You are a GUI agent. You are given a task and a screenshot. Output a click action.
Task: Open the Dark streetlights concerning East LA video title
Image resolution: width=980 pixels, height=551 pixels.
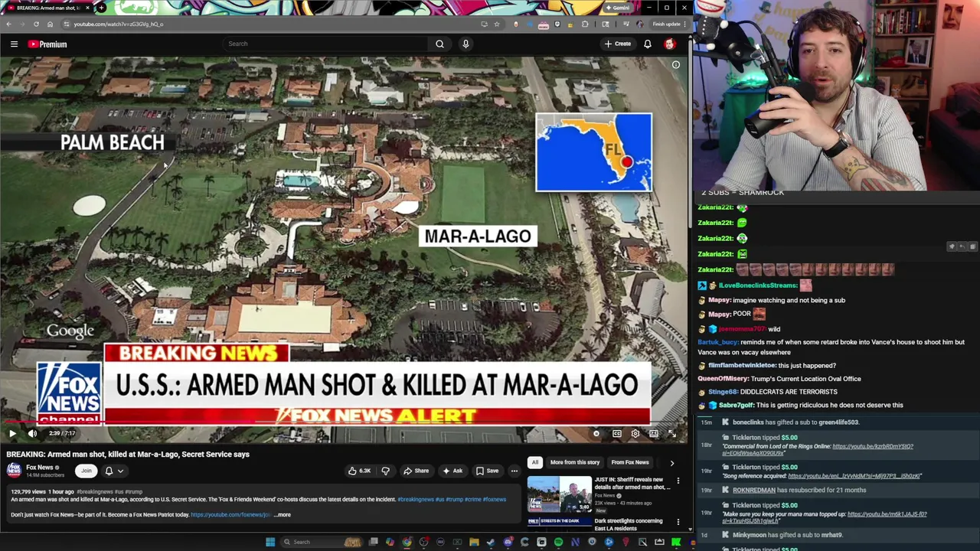pos(629,524)
